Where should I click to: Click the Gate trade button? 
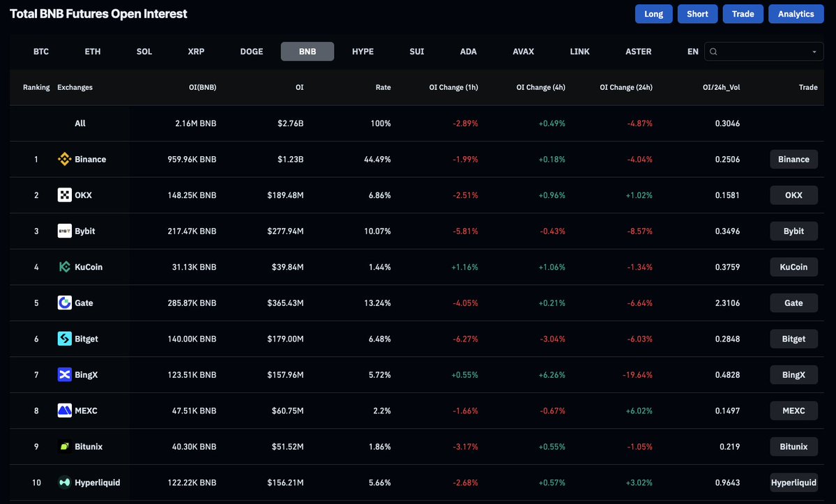click(x=794, y=303)
